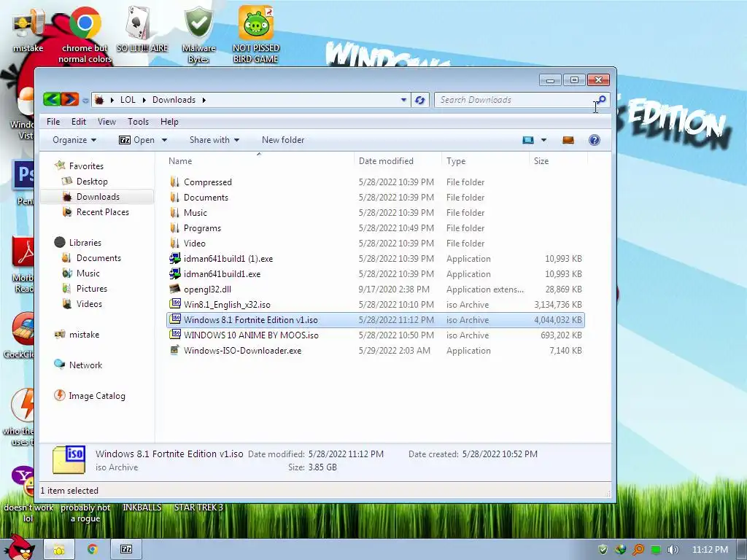This screenshot has width=747, height=560.
Task: Select mistake in the navigation pane
Action: [x=84, y=334]
